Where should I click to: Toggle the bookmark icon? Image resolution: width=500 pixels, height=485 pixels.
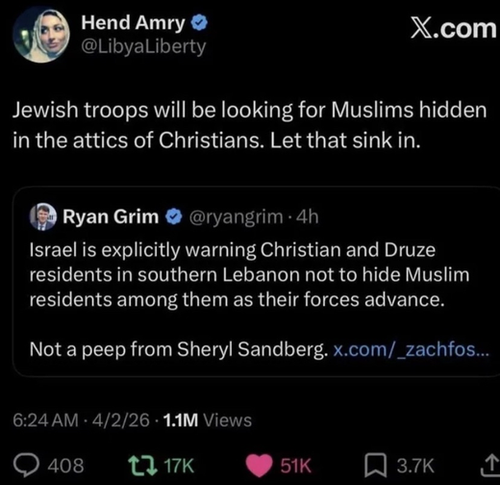(376, 466)
